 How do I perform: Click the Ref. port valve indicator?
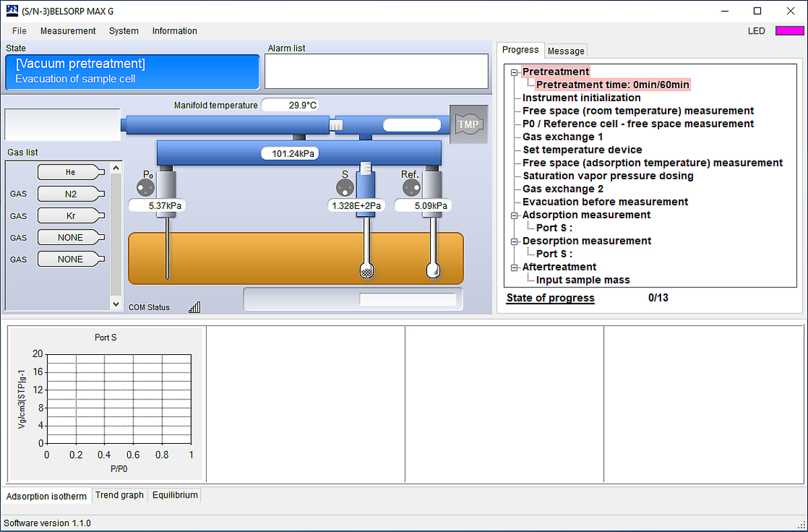click(410, 187)
